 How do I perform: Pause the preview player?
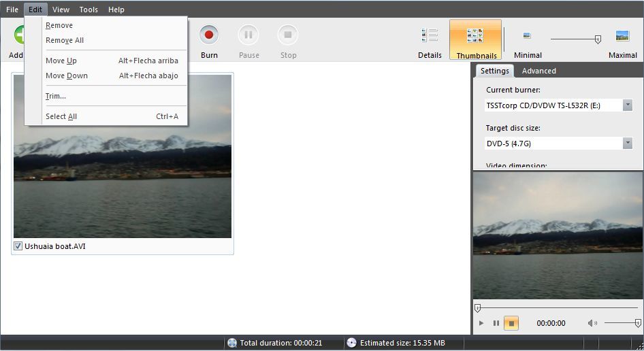496,323
